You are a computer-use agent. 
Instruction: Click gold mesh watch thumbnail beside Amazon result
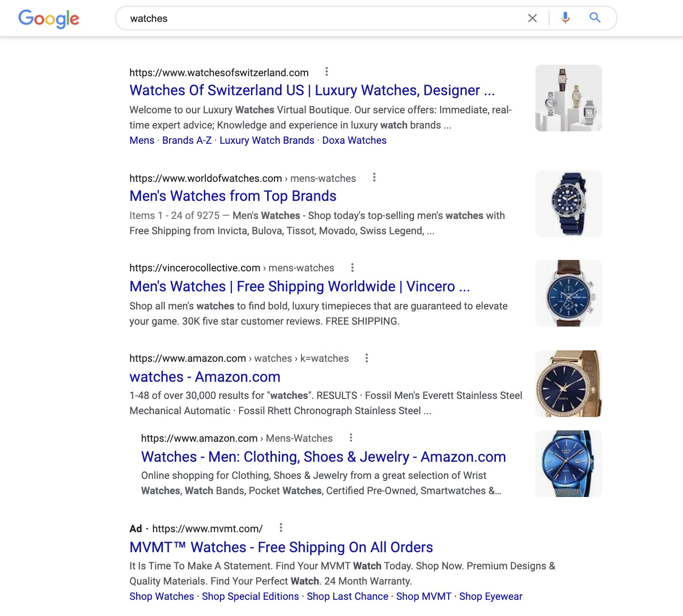[569, 384]
